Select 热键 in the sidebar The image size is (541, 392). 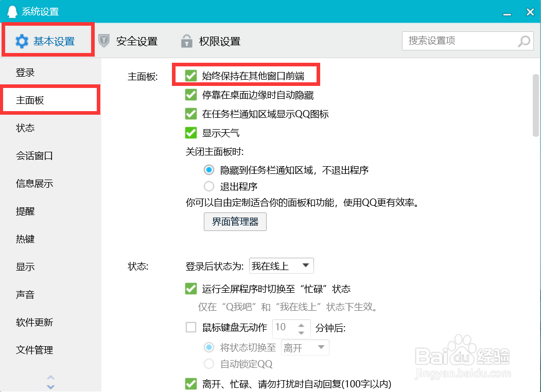point(51,239)
